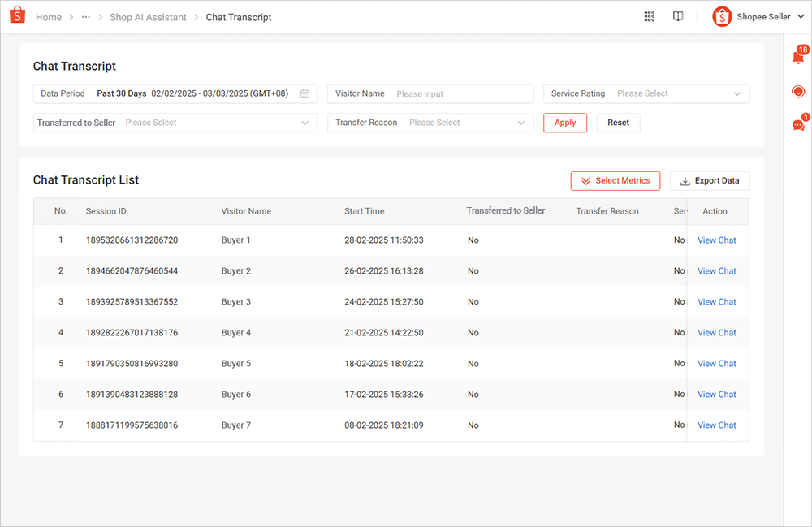Click the calendar icon in Data Period
This screenshot has width=812, height=527.
click(305, 94)
